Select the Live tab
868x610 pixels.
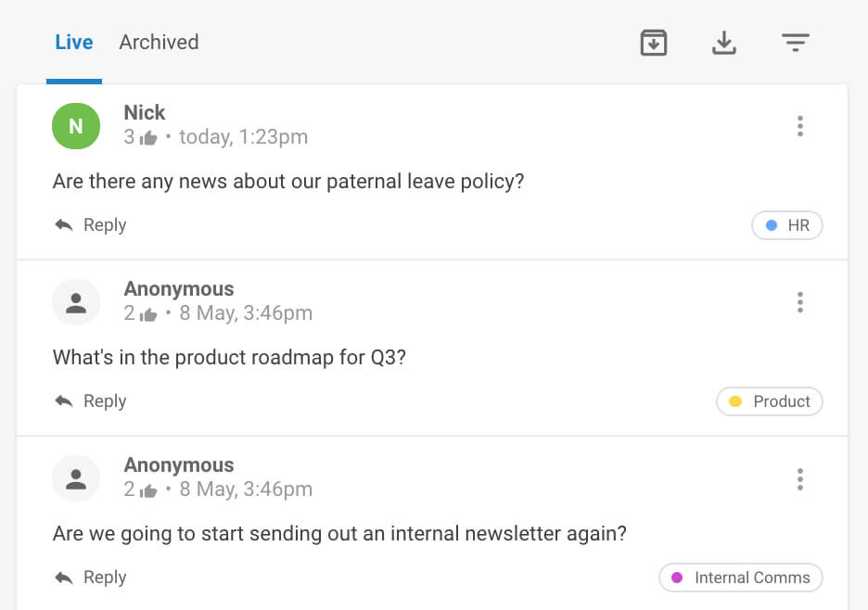point(74,43)
